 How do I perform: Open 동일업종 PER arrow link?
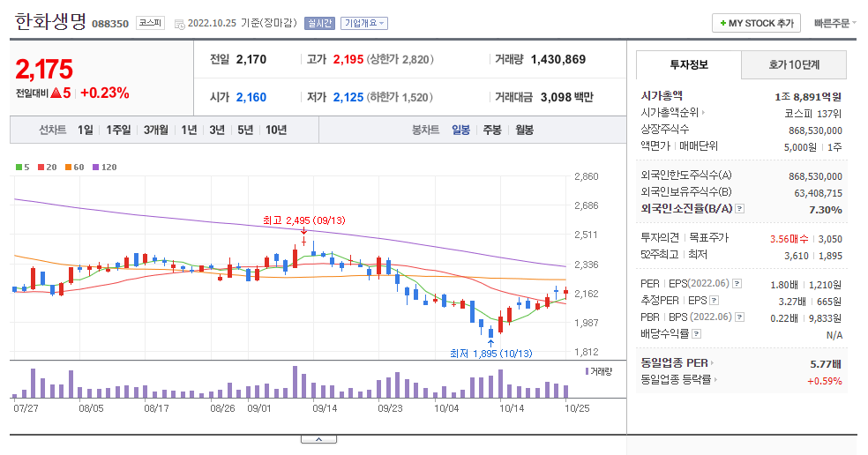pyautogui.click(x=712, y=363)
